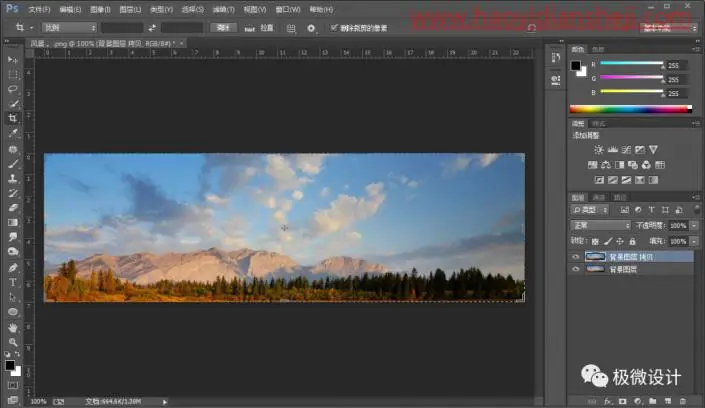Image resolution: width=705 pixels, height=408 pixels.
Task: Select the Hand tool
Action: (x=13, y=328)
